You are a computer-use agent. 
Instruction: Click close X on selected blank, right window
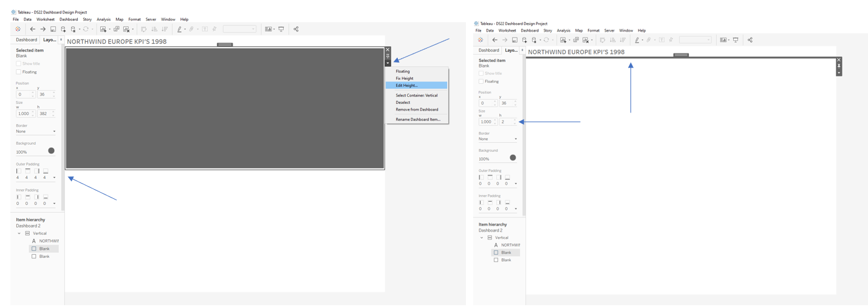click(x=839, y=60)
